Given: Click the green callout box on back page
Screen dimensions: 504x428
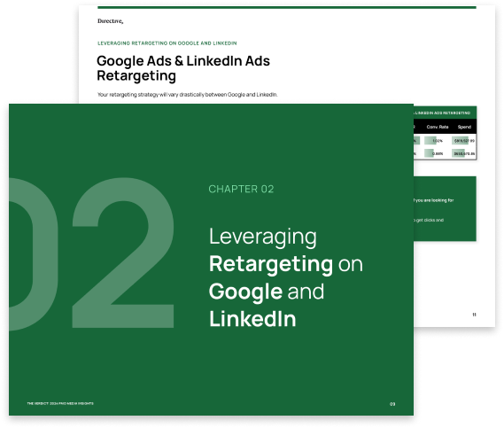Looking at the screenshot, I should click(445, 209).
